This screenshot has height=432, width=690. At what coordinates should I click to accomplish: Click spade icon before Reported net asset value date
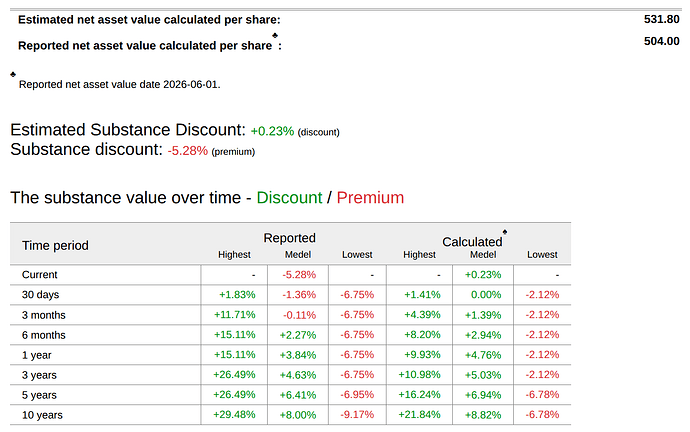tap(13, 74)
